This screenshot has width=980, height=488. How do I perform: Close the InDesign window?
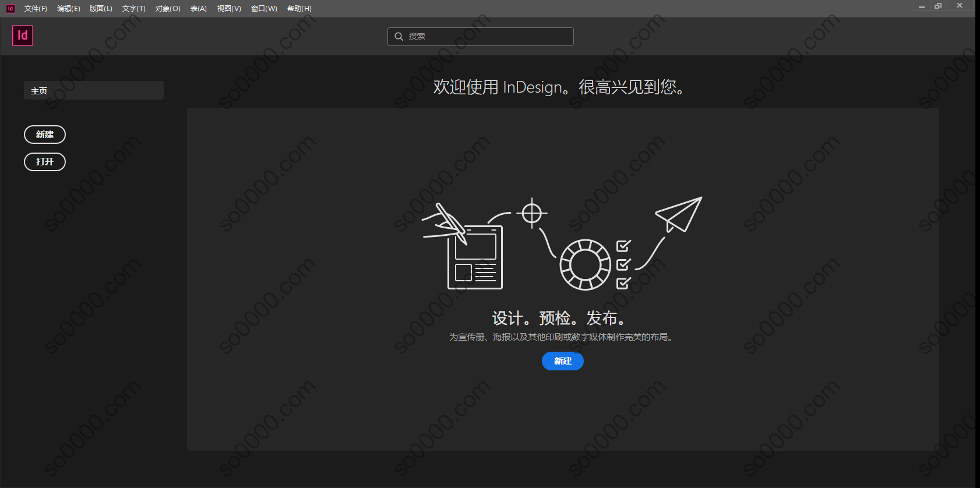click(960, 6)
